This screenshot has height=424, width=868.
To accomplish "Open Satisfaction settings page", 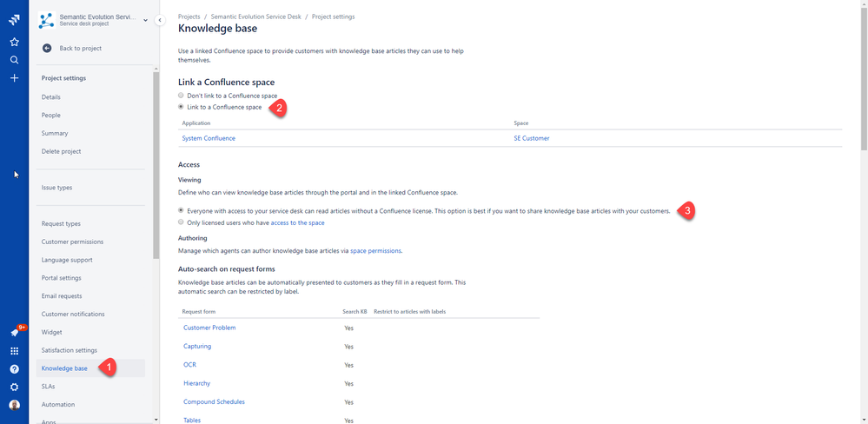I will click(70, 350).
